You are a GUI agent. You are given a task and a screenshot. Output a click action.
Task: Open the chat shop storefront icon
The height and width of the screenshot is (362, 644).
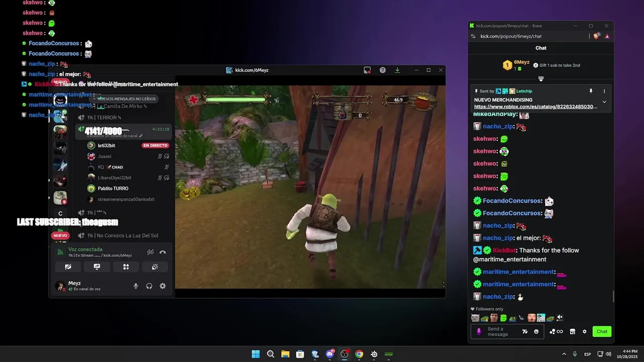(x=572, y=331)
